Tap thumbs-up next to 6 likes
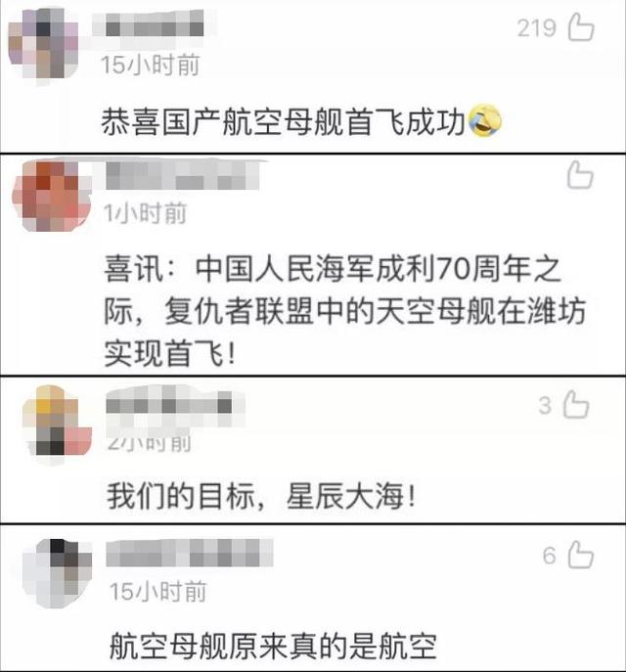 click(581, 555)
